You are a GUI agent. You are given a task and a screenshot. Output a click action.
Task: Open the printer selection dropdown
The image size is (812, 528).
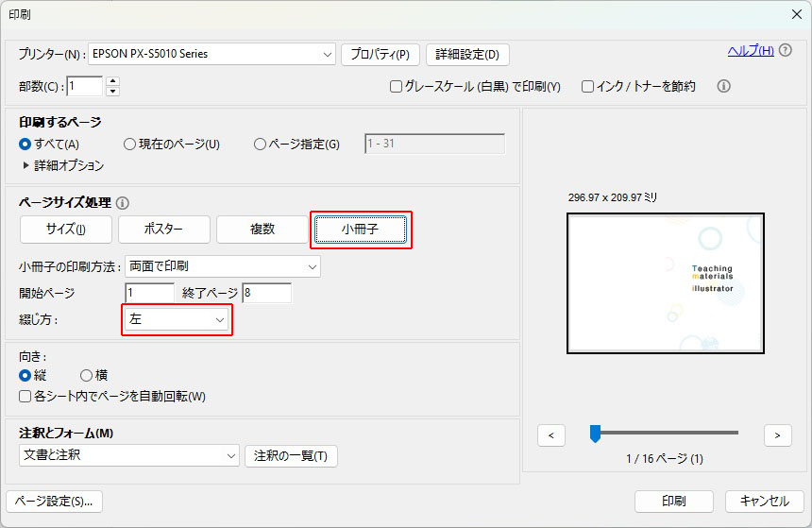coord(212,54)
